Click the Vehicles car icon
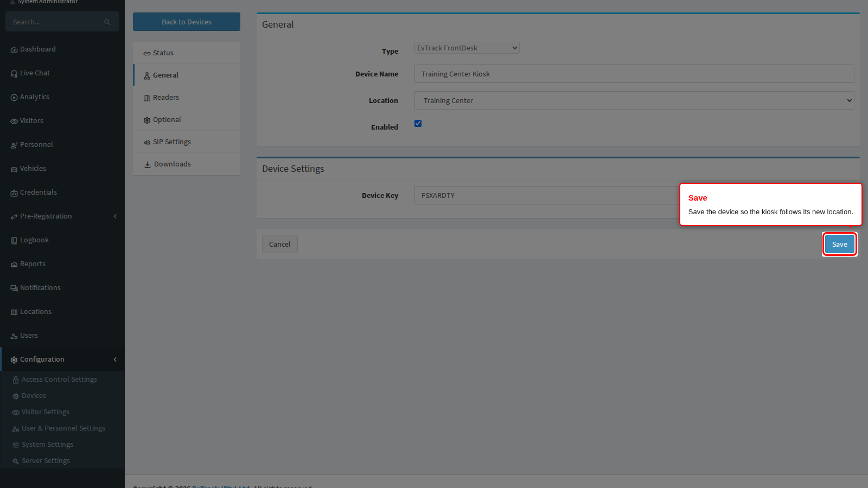This screenshot has height=488, width=868. (14, 169)
